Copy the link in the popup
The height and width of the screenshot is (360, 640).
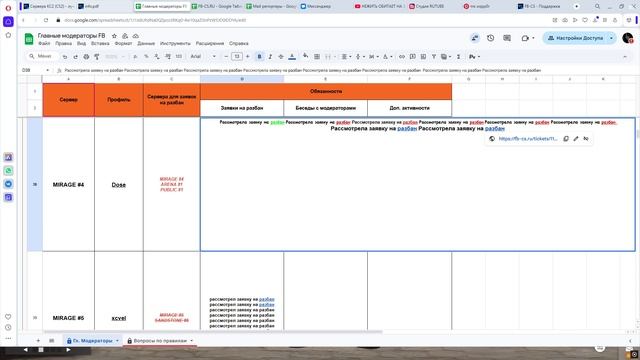pyautogui.click(x=566, y=139)
